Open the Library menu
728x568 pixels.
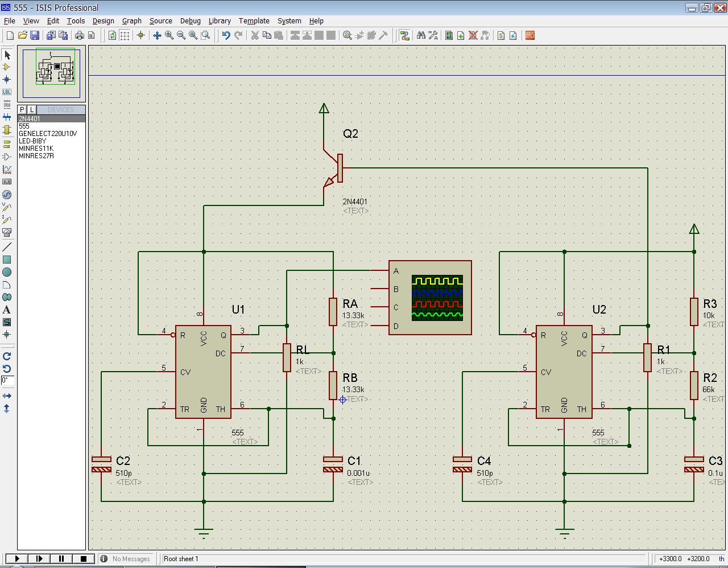(219, 21)
